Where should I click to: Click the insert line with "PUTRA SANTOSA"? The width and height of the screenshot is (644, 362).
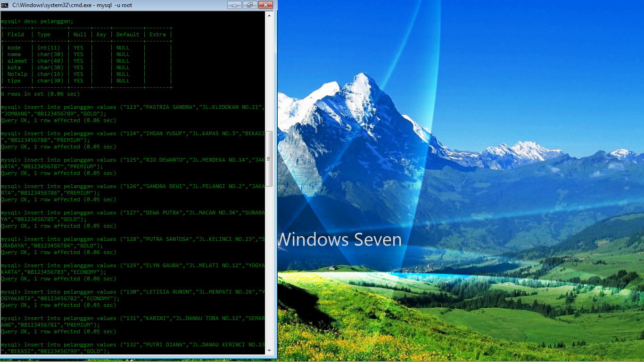click(133, 239)
